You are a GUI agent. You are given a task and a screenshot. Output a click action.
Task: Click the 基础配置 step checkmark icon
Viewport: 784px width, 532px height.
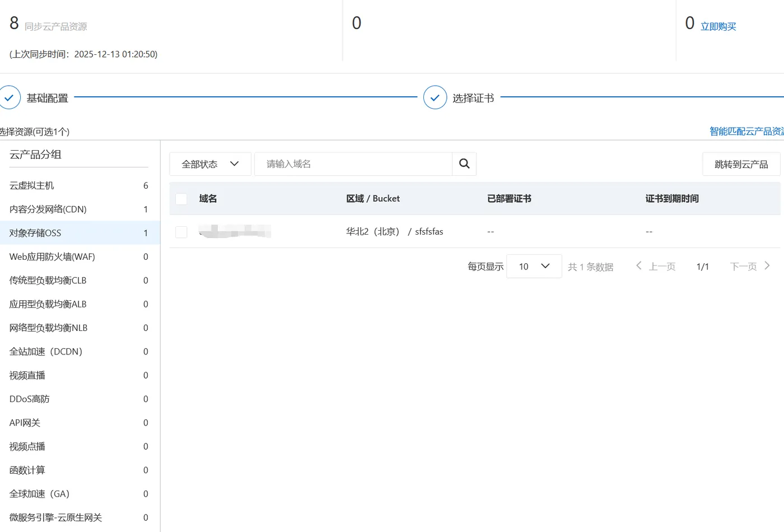[10, 97]
